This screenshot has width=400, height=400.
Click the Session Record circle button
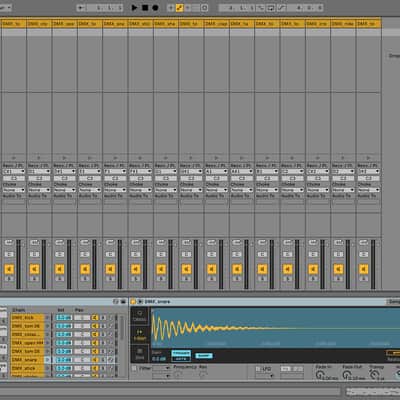204,8
